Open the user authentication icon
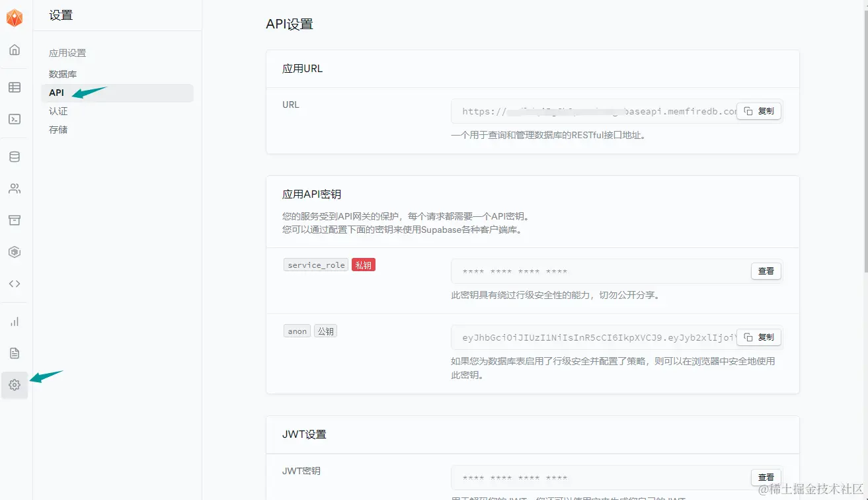This screenshot has height=500, width=868. click(x=15, y=188)
